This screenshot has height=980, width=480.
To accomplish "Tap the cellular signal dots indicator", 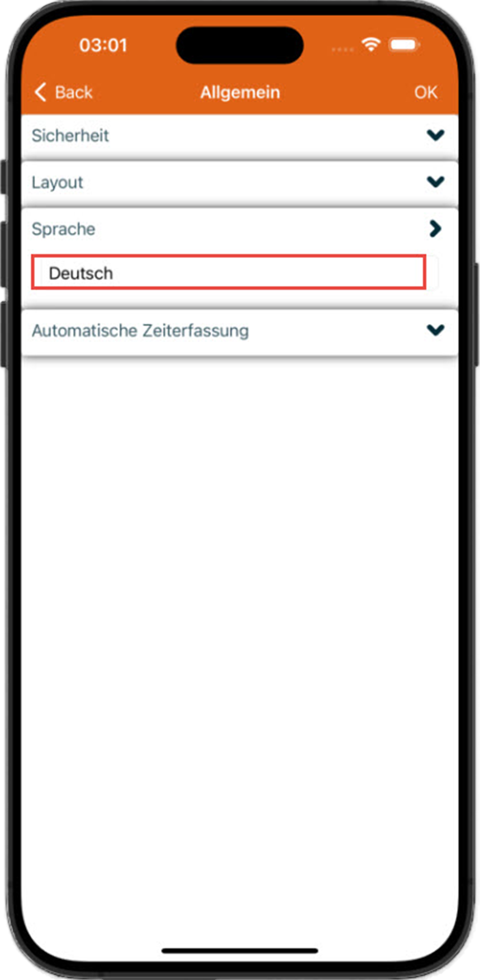I will [x=343, y=50].
